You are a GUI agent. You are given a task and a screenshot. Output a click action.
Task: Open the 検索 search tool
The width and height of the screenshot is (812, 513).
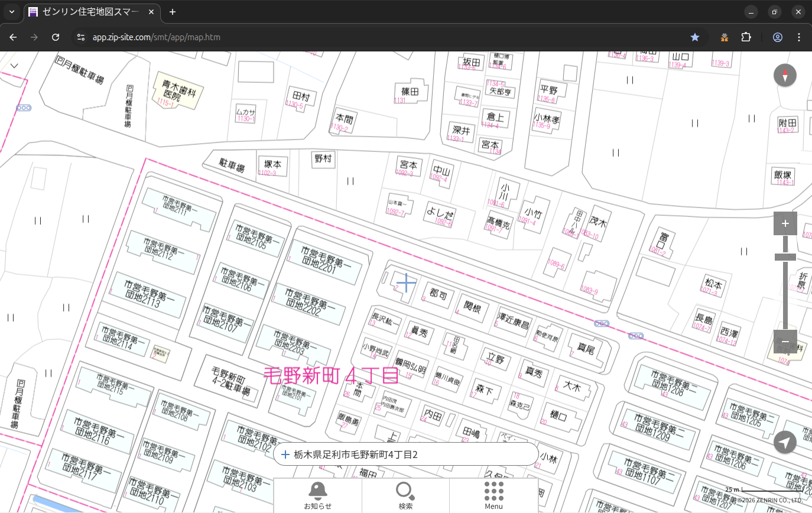click(x=405, y=495)
